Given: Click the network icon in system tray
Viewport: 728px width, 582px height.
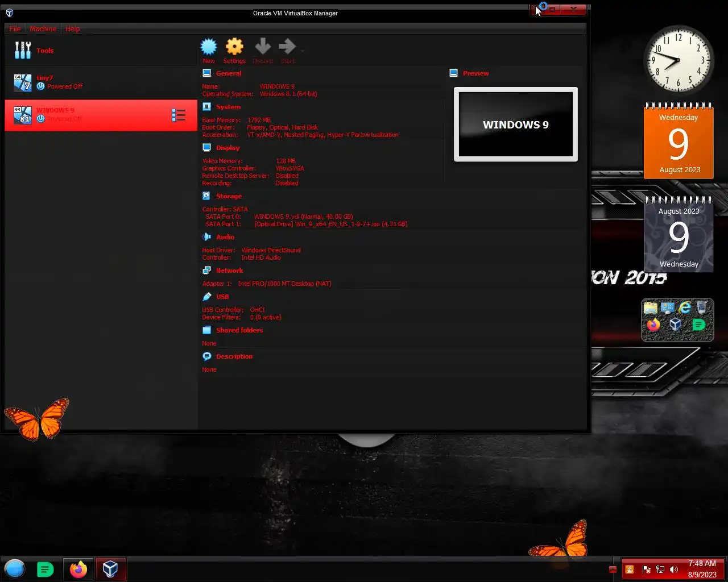Looking at the screenshot, I should coord(660,569).
